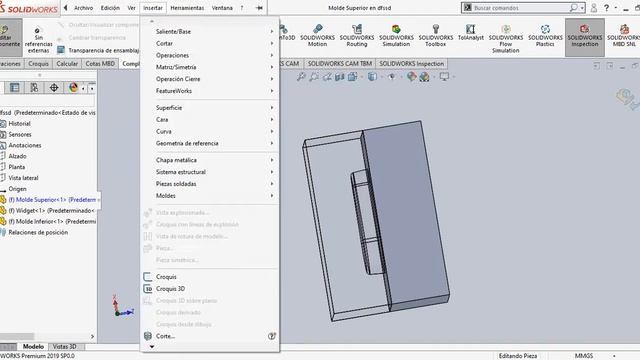Click Croquis sketch icon in menu
This screenshot has height=360, width=640.
click(x=148, y=277)
